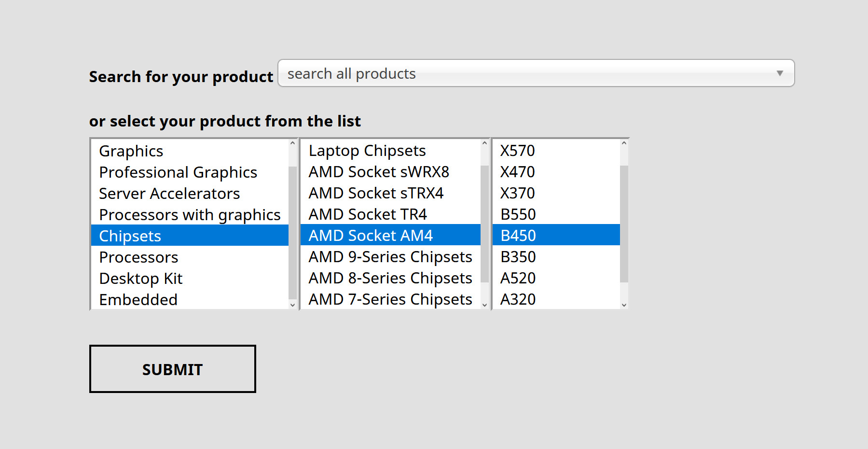Select Professional Graphics category
The width and height of the screenshot is (868, 449).
(x=190, y=172)
